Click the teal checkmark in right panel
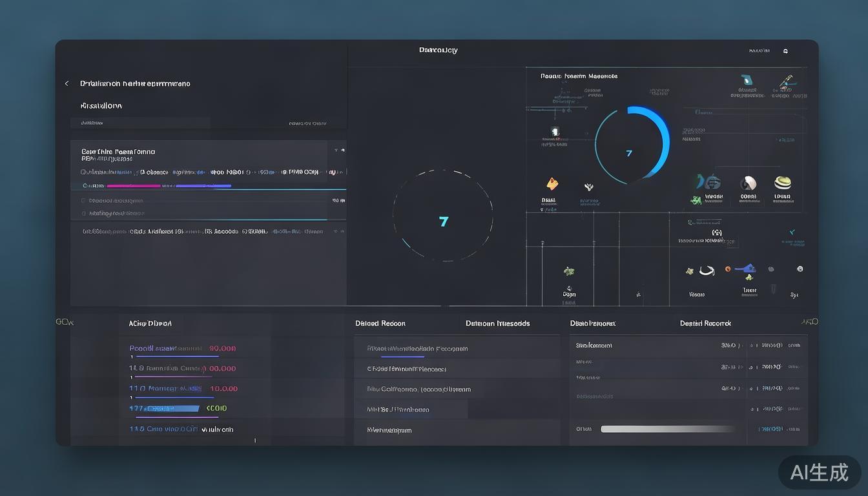This screenshot has width=868, height=496. tap(792, 232)
